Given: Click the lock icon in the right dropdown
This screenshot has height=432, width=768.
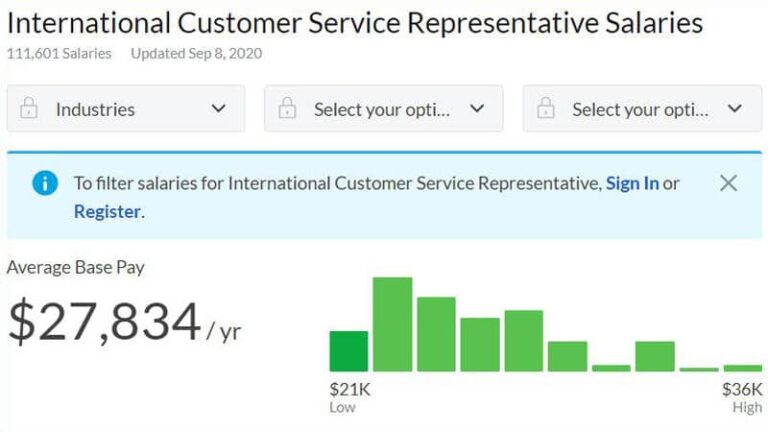Looking at the screenshot, I should coord(546,108).
